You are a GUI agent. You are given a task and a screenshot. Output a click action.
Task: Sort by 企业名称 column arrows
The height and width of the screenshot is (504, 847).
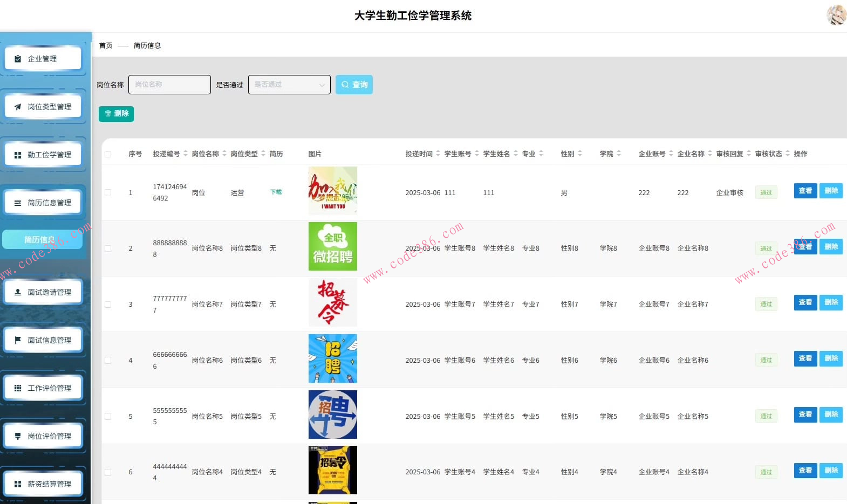coord(710,154)
